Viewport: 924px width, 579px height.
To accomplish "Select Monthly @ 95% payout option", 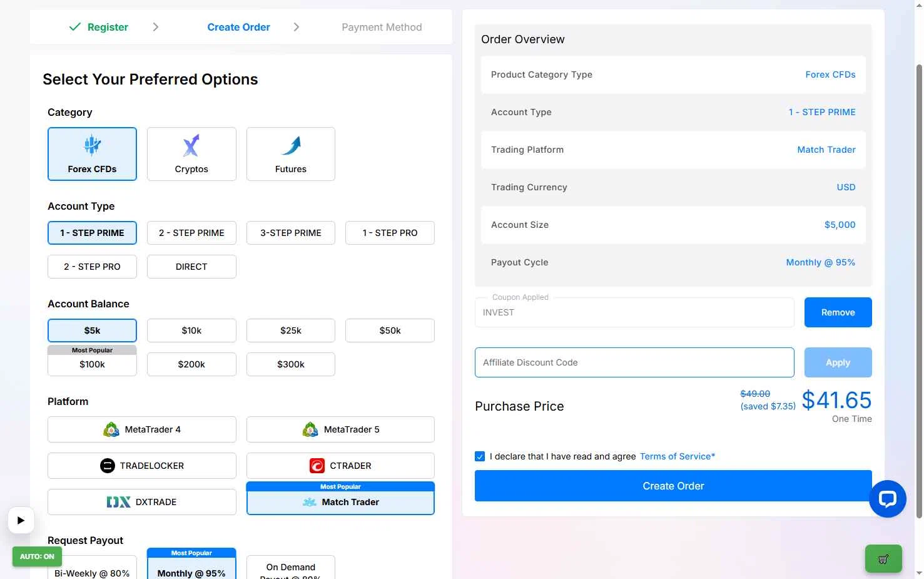I will click(191, 564).
